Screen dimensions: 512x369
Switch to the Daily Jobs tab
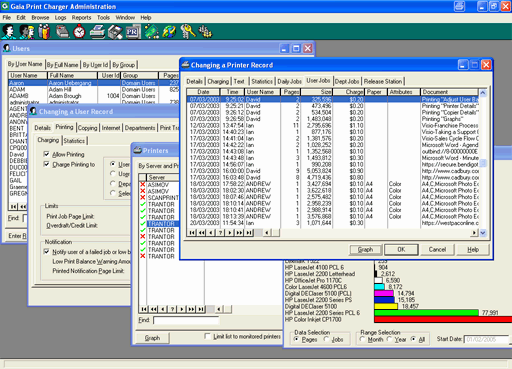[x=289, y=81]
